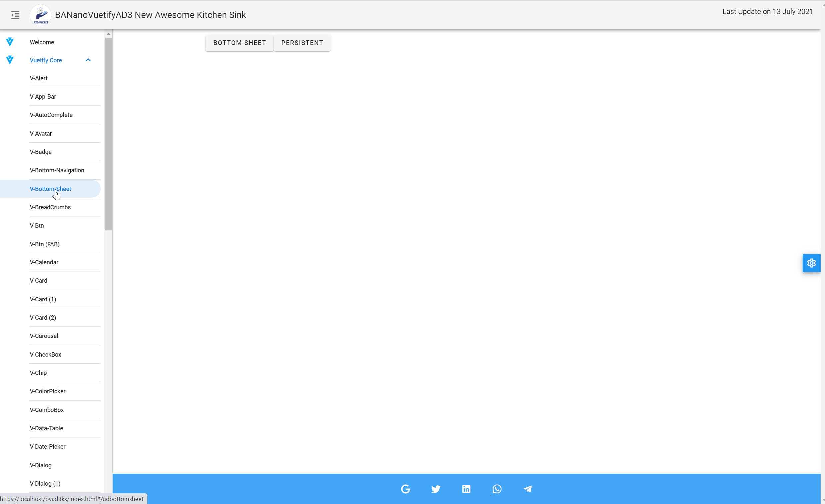
Task: Click the sidebar scroll up arrow
Action: [x=108, y=34]
